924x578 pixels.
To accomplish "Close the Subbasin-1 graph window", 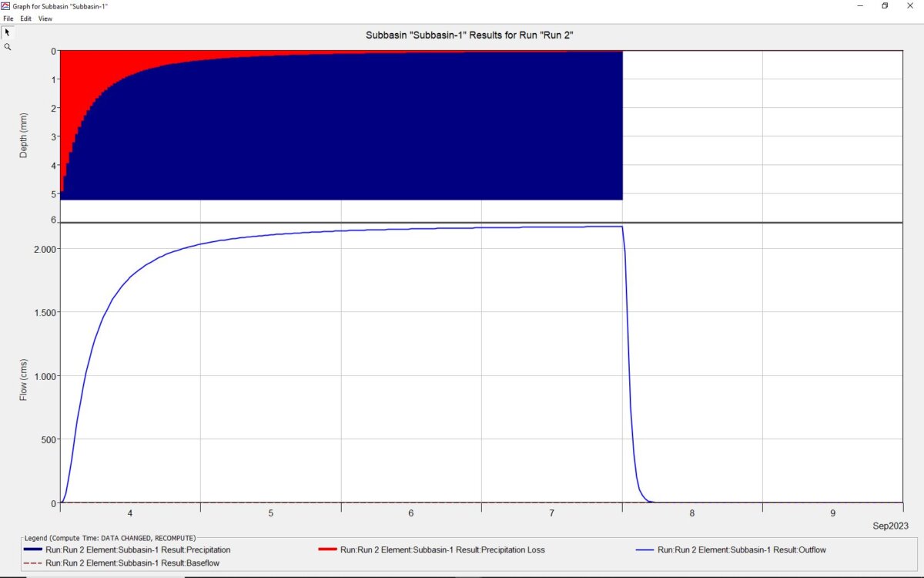I will pos(911,5).
